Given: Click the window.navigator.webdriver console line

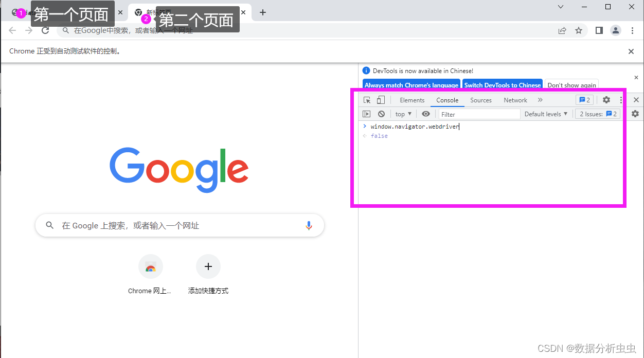Looking at the screenshot, I should [415, 127].
